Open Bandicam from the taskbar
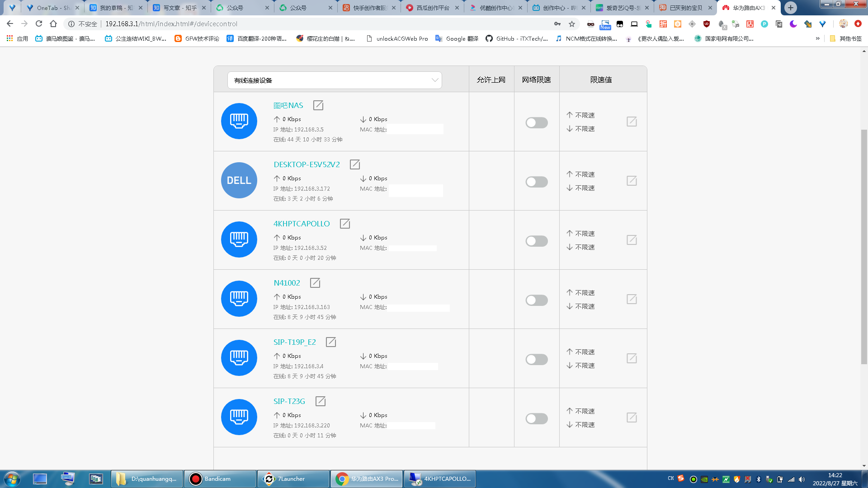868x488 pixels. 220,479
